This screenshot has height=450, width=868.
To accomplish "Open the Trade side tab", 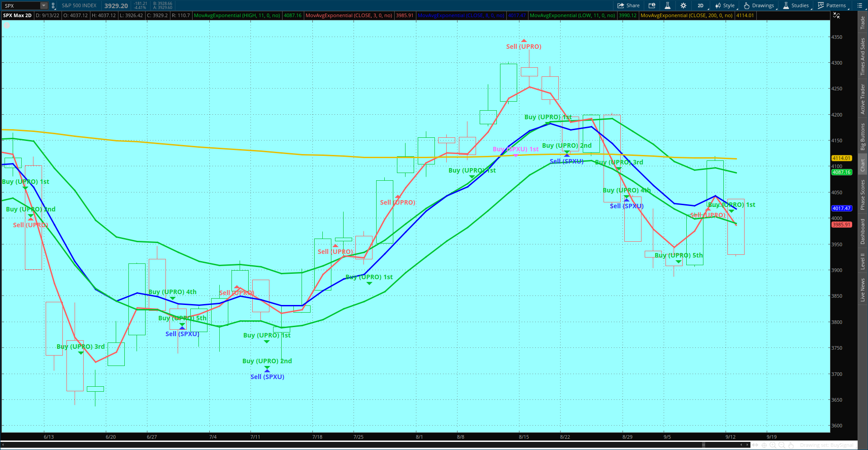I will tap(863, 23).
